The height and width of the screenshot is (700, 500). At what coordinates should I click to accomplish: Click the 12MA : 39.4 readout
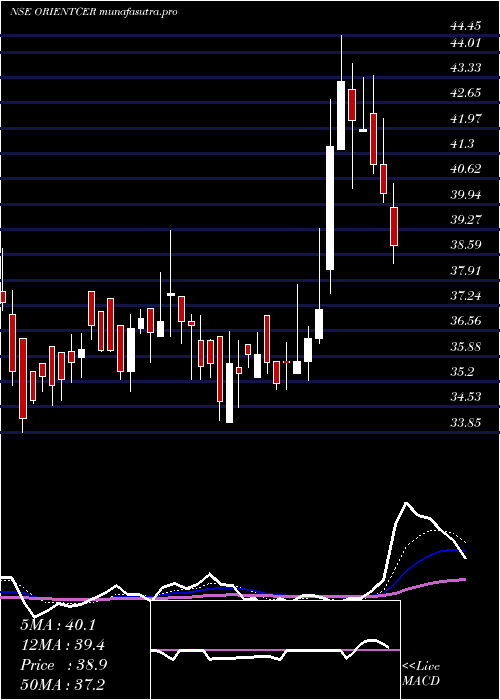[x=63, y=645]
